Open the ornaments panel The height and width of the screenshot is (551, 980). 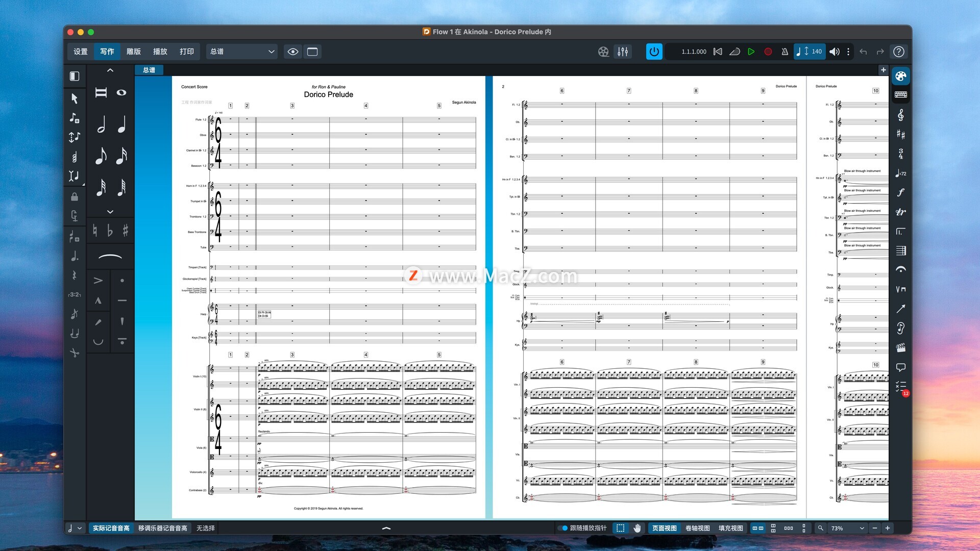(x=900, y=212)
